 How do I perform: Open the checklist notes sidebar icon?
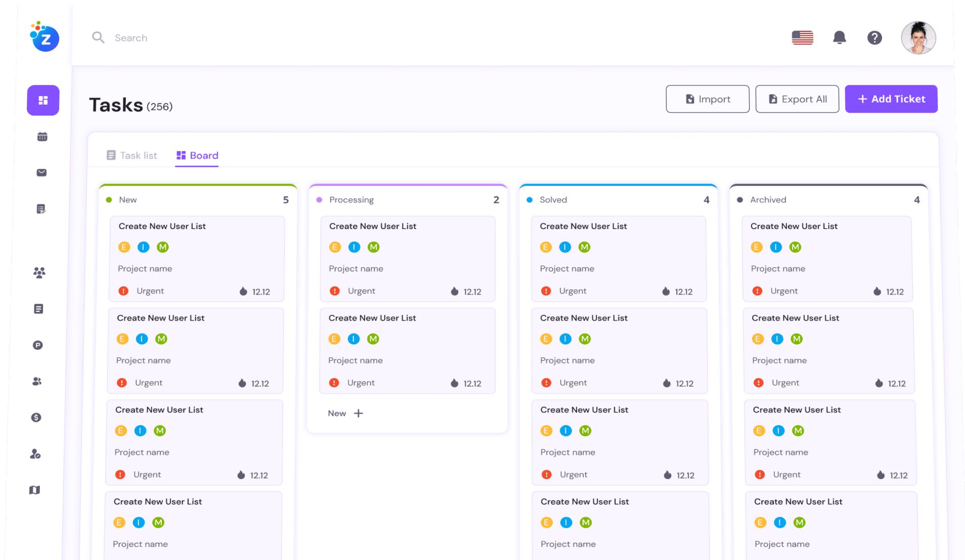click(x=41, y=209)
